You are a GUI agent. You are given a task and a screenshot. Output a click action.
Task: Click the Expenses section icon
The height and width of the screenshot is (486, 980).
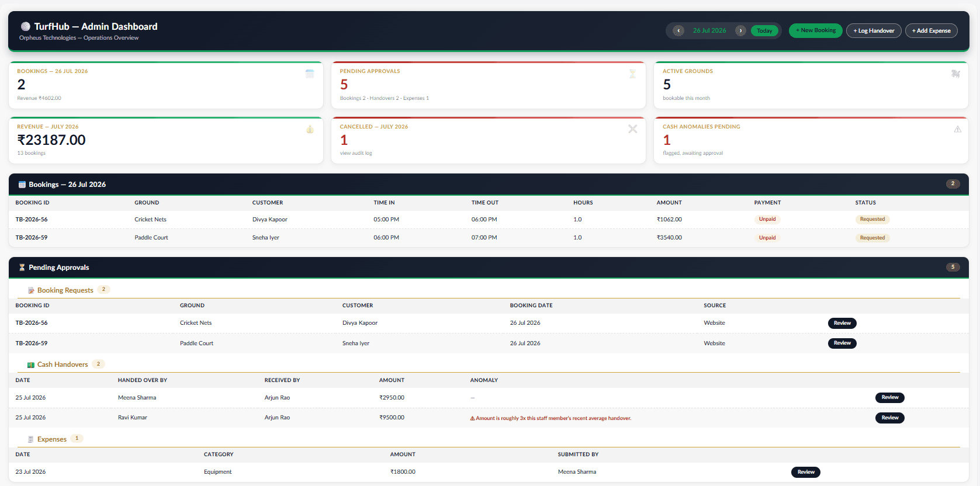31,439
